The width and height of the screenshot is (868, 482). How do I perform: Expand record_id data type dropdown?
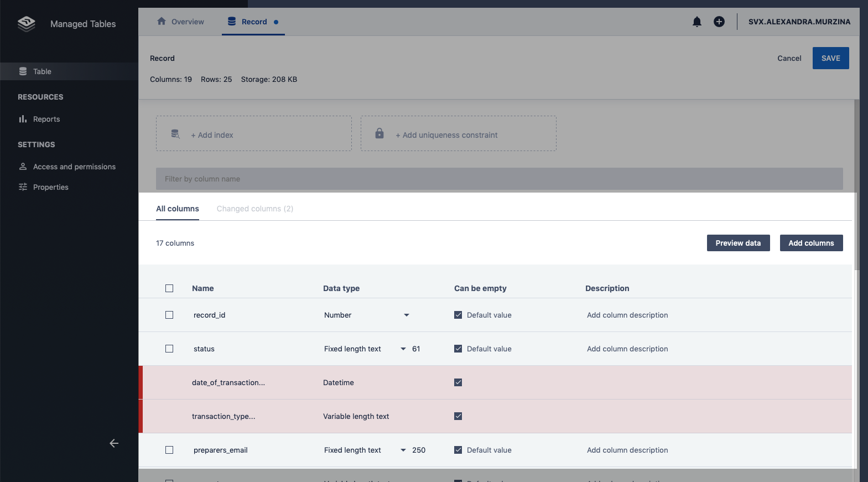(x=407, y=315)
